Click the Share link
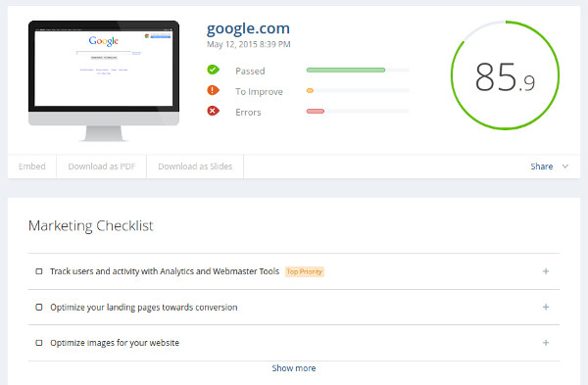Screen dimensions: 588x385 point(542,167)
